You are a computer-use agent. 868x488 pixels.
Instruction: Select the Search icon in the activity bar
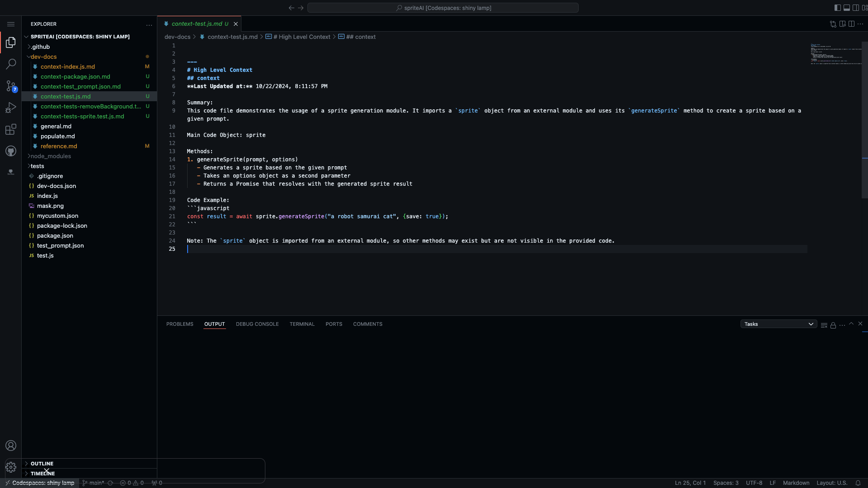point(11,64)
